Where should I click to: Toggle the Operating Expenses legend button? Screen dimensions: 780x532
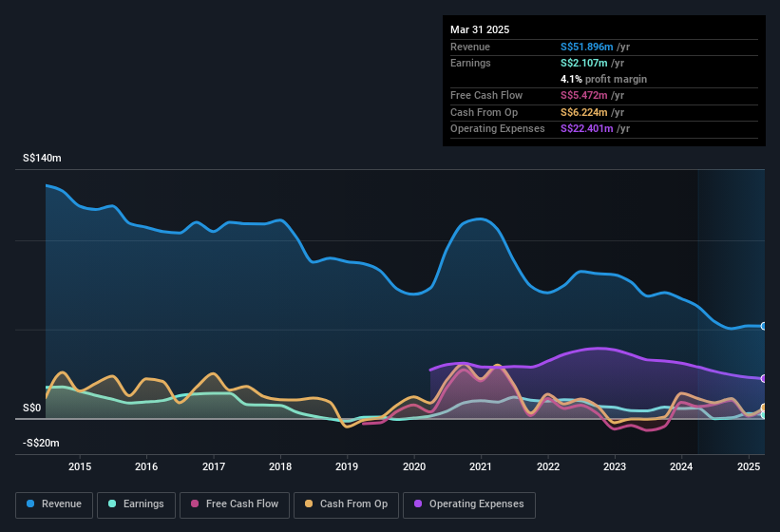coord(469,504)
